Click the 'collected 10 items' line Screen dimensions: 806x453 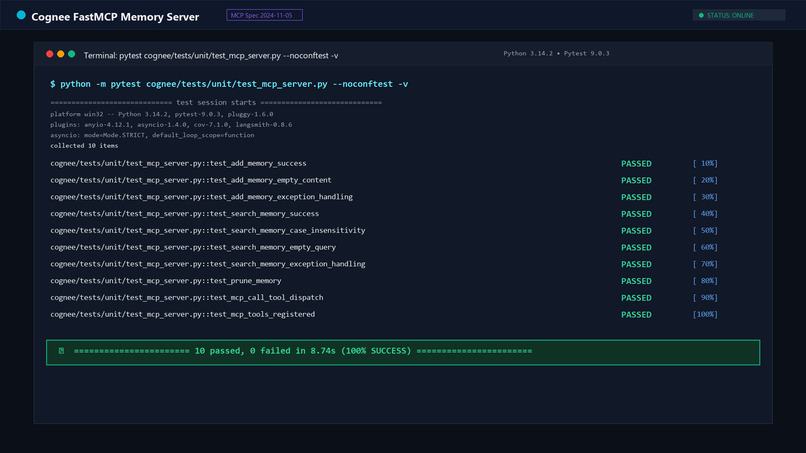pos(84,146)
